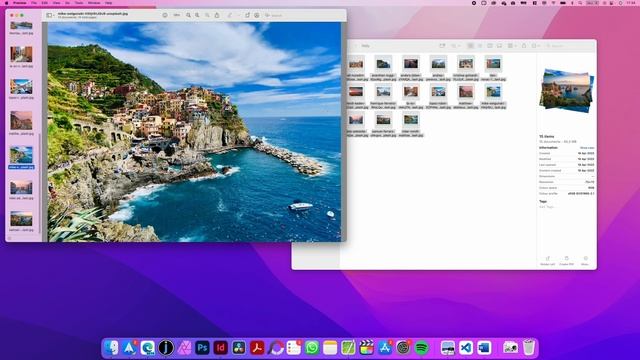Click the Preview sidebar scrollbar
The image size is (640, 360).
pos(40,184)
